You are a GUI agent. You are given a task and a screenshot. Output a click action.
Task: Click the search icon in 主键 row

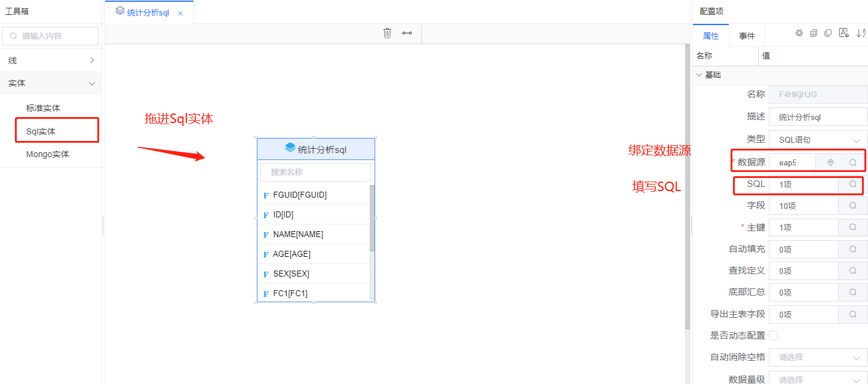coord(853,228)
